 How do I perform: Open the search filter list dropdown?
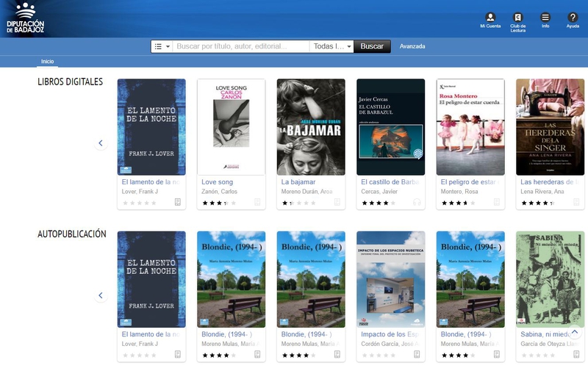pos(162,46)
